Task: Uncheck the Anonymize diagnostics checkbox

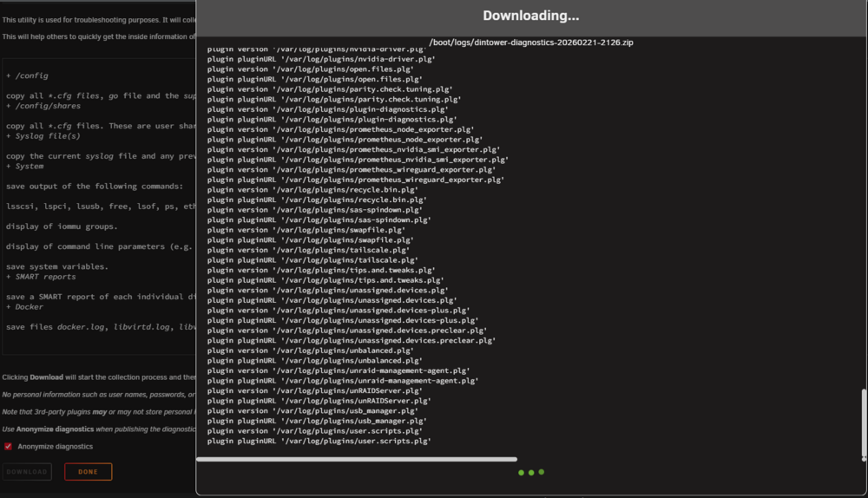Action: pyautogui.click(x=9, y=447)
